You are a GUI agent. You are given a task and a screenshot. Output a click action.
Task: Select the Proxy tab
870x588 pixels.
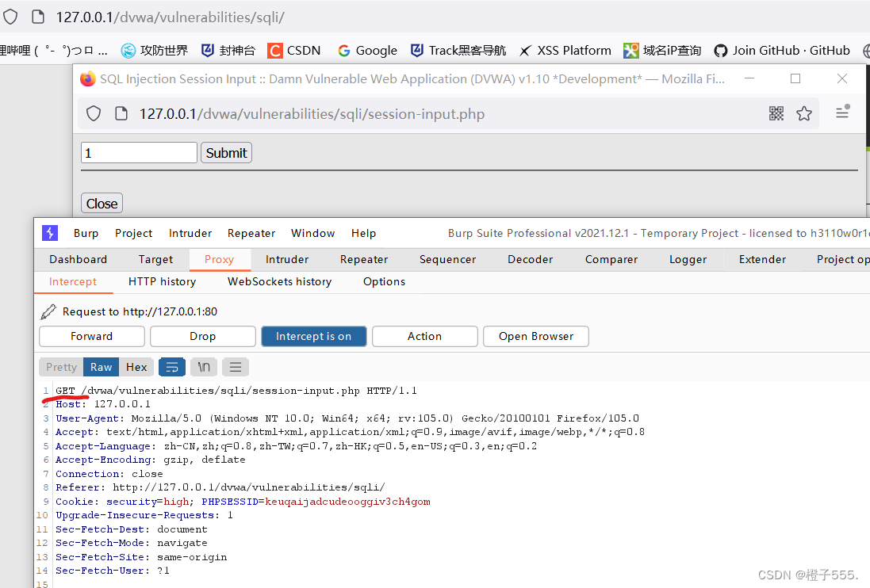(x=219, y=259)
